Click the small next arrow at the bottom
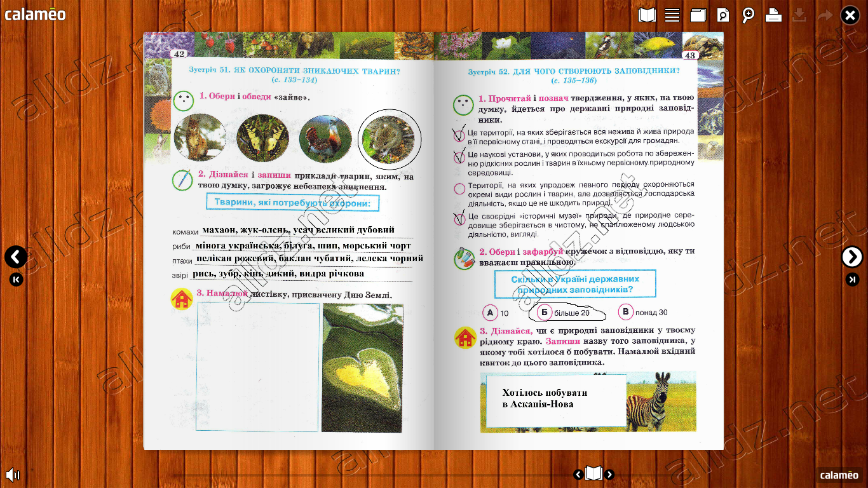868x488 pixels. [x=609, y=474]
